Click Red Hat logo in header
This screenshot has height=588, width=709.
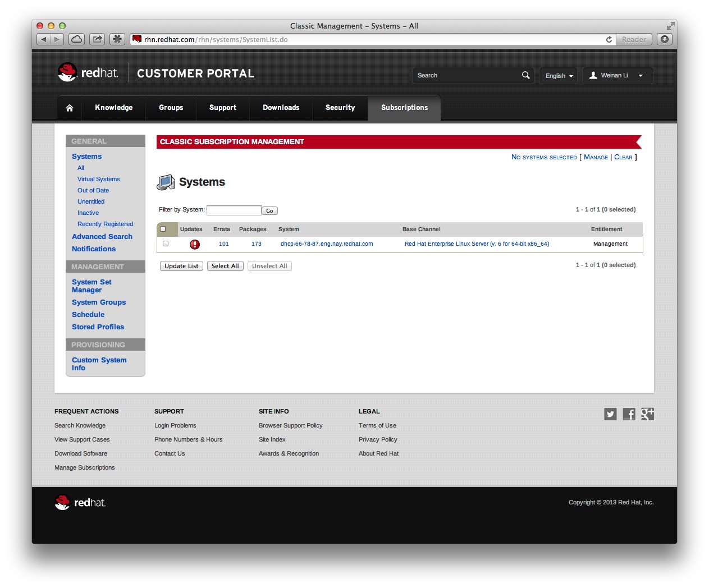(89, 72)
